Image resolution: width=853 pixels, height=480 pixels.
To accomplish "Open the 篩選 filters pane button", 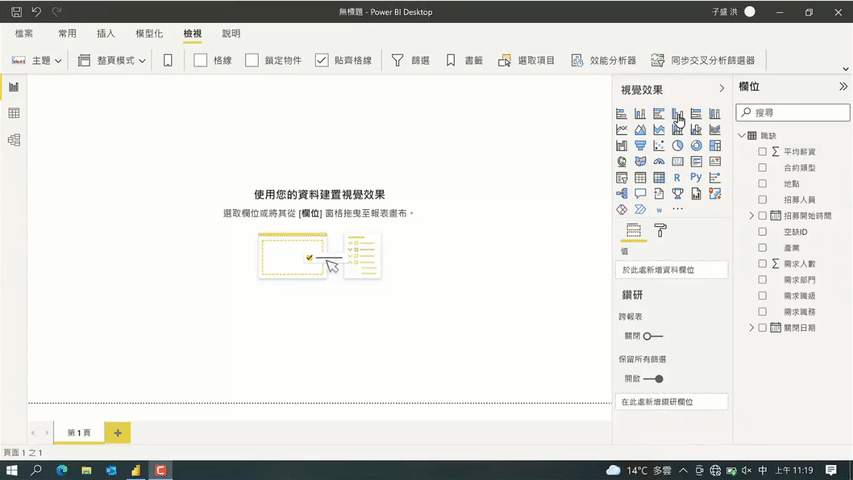I will tap(411, 60).
